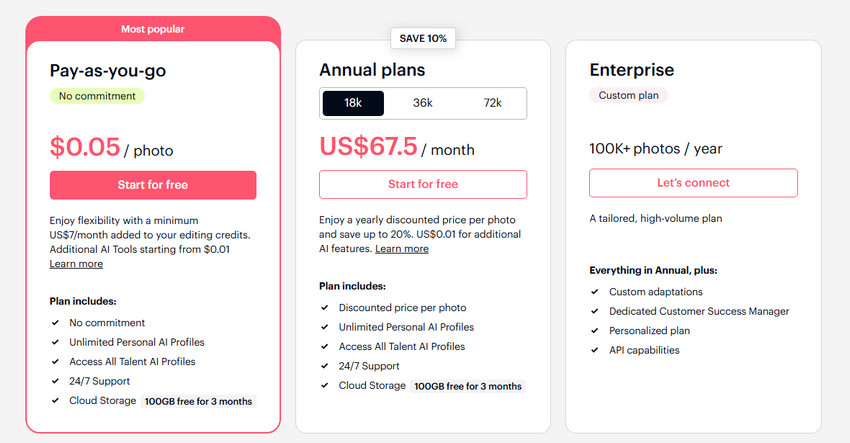Click Start for free under Annual plans
Viewport: 850px width, 443px height.
422,184
